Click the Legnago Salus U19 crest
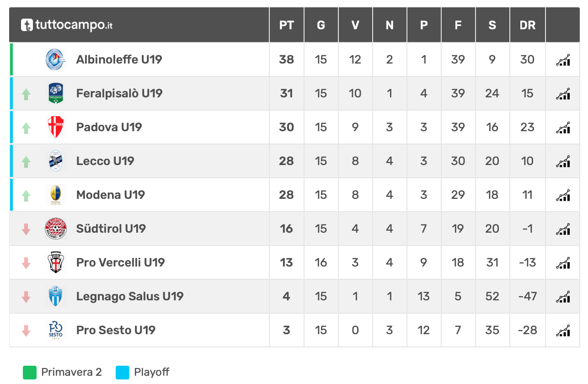 click(56, 296)
